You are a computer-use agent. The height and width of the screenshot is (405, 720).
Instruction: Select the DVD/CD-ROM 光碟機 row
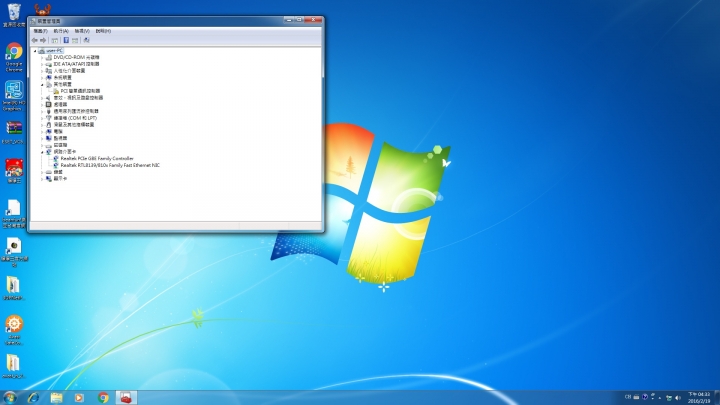[x=72, y=57]
